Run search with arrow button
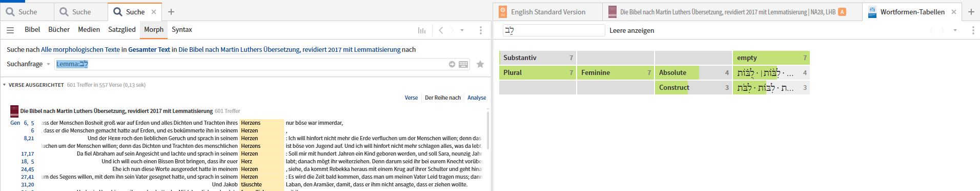Viewport: 980px width, 191px height. pyautogui.click(x=452, y=64)
